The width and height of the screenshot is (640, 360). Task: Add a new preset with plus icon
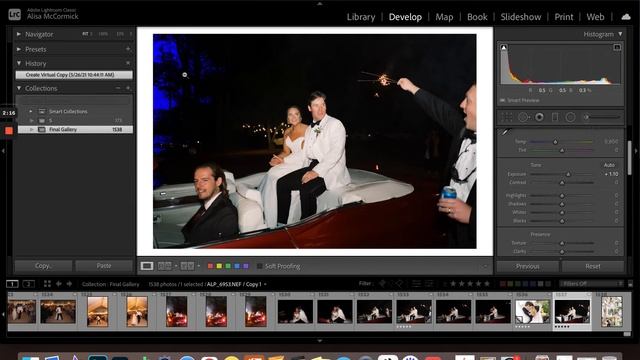128,49
